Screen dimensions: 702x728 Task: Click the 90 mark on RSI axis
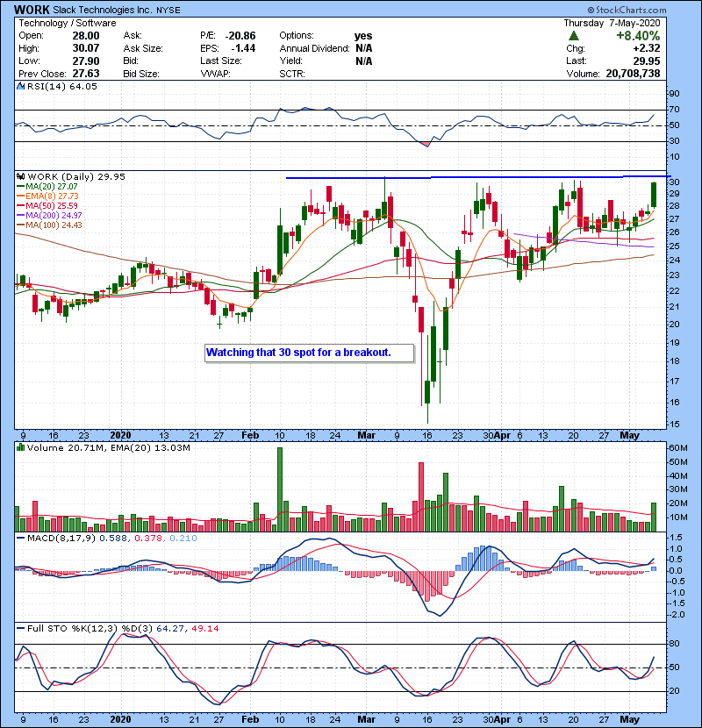(674, 94)
